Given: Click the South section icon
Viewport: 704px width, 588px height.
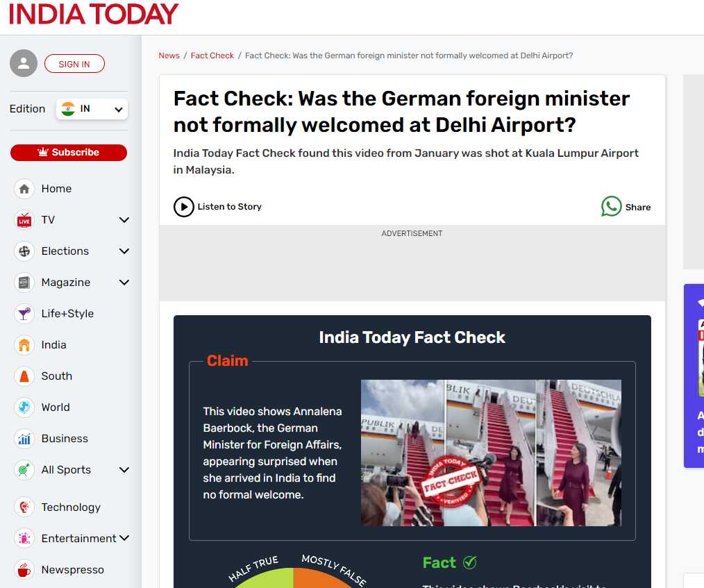Looking at the screenshot, I should [x=24, y=376].
